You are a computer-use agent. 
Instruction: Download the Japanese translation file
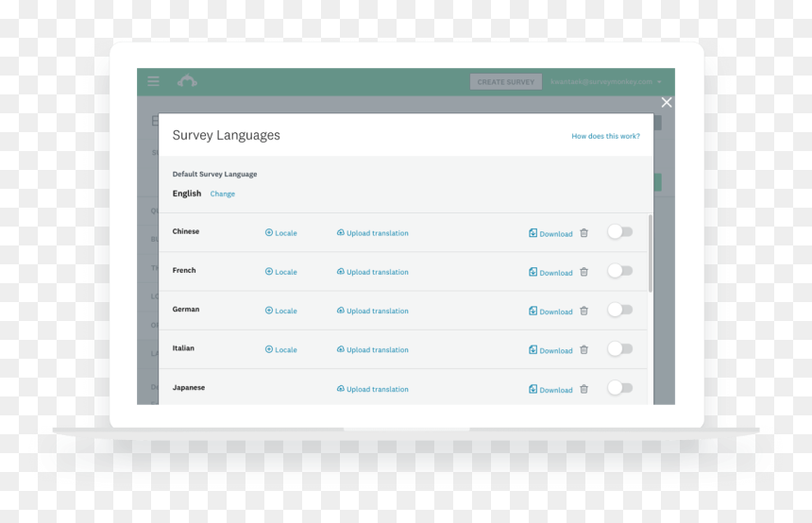click(550, 389)
